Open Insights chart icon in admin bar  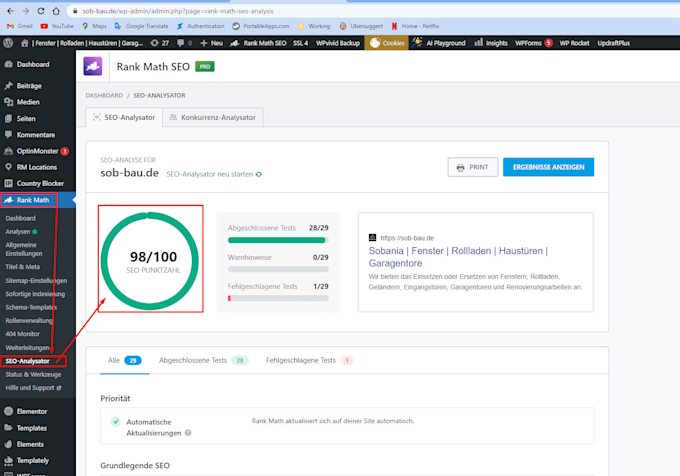pyautogui.click(x=478, y=42)
